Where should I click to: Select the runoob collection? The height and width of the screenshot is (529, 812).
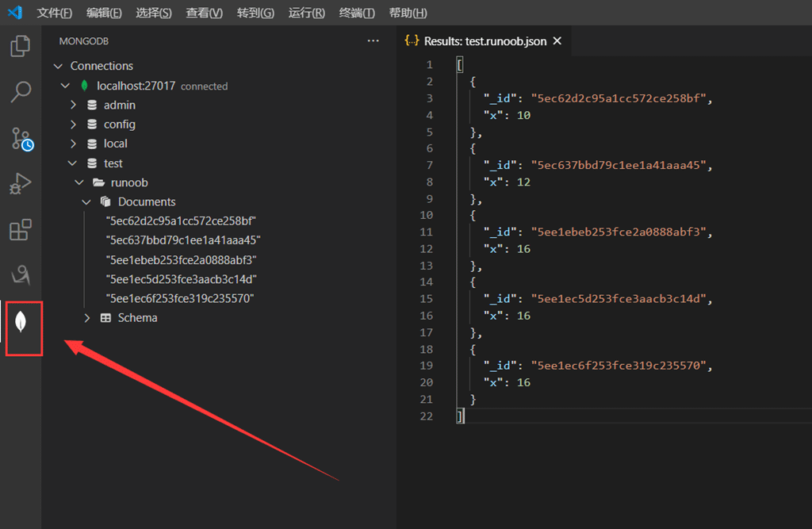pos(129,182)
